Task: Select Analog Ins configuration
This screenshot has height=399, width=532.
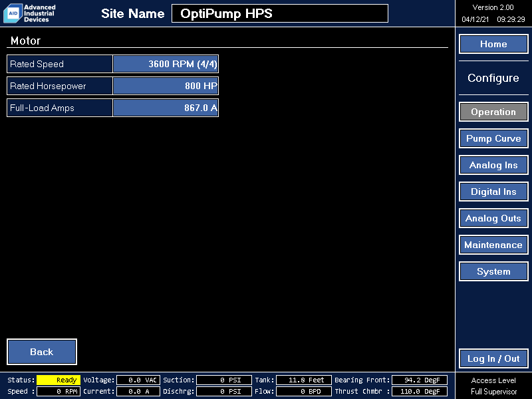Action: [493, 165]
